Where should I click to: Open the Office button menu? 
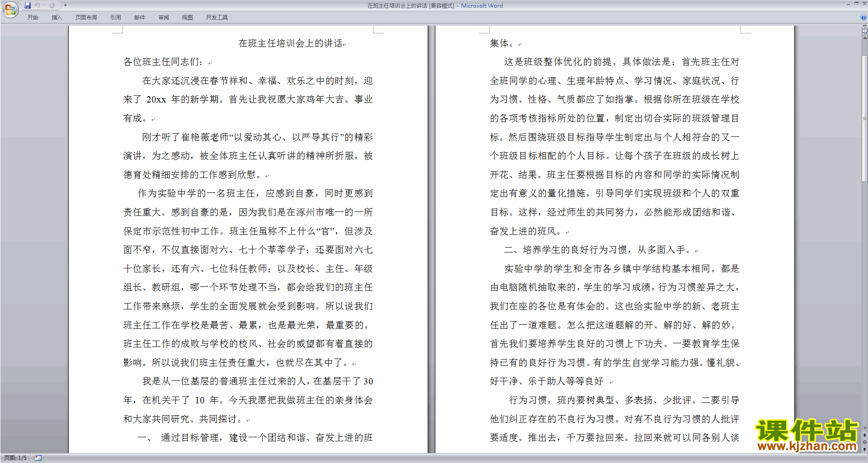click(x=10, y=9)
